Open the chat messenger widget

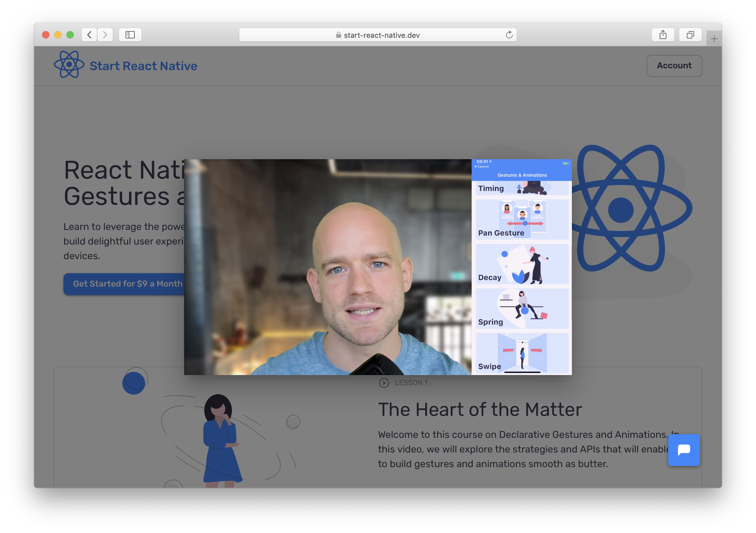pos(684,450)
